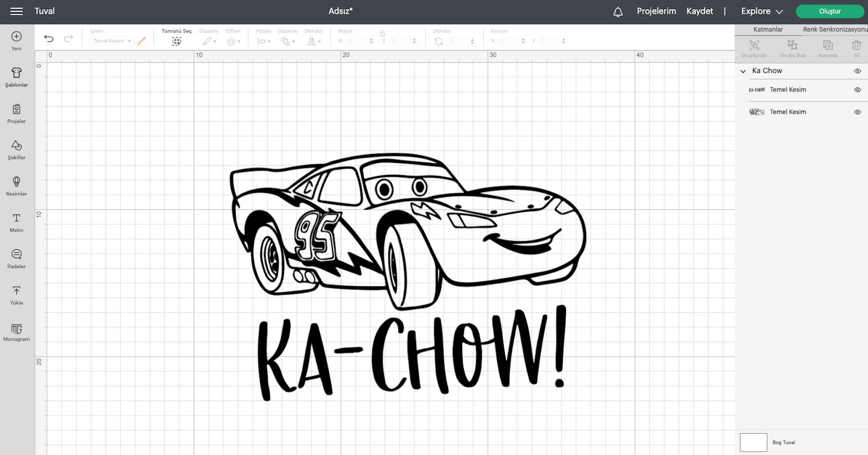This screenshot has height=455, width=868.
Task: Click the Oluştur button
Action: [x=829, y=11]
